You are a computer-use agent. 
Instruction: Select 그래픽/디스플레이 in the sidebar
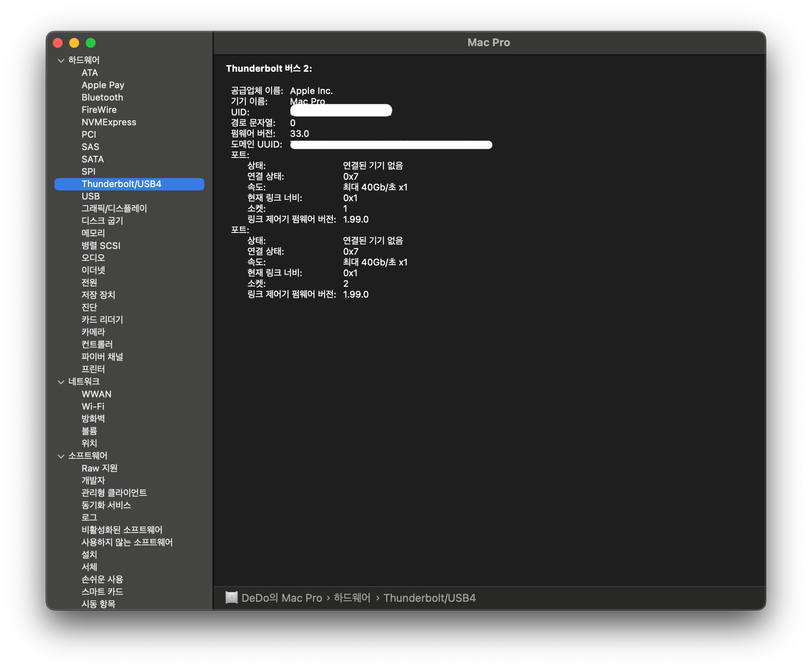tap(114, 209)
